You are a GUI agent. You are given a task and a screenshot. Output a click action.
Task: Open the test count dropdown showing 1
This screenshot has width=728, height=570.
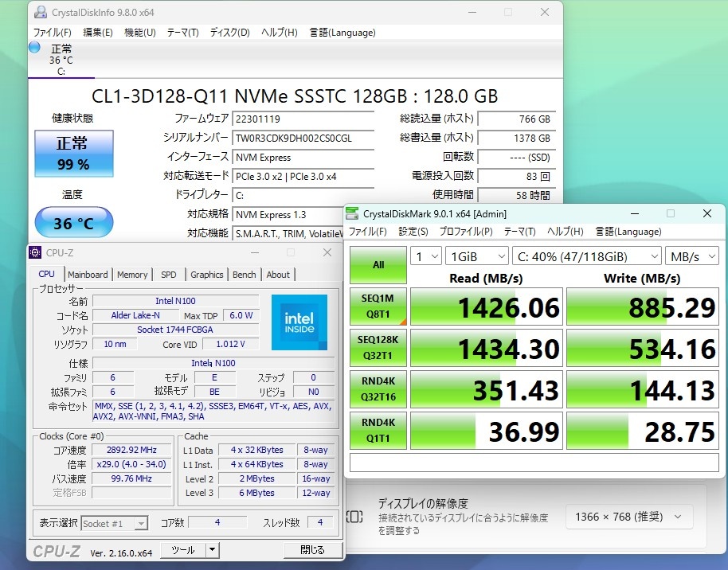click(426, 256)
